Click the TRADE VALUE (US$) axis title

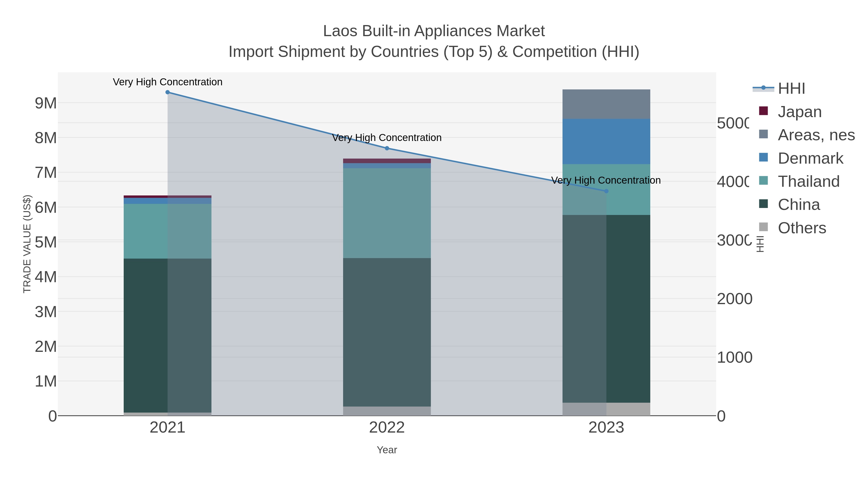27,244
